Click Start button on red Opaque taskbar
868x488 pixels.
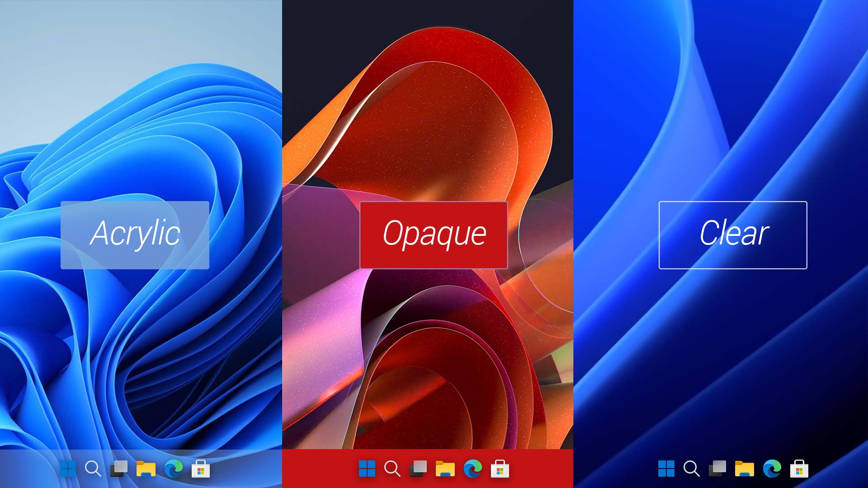coord(367,469)
